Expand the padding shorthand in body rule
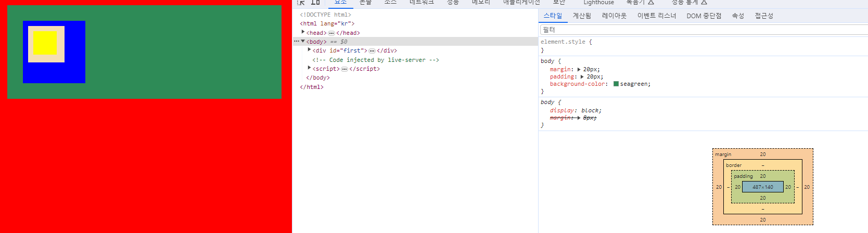The image size is (868, 233). point(582,76)
